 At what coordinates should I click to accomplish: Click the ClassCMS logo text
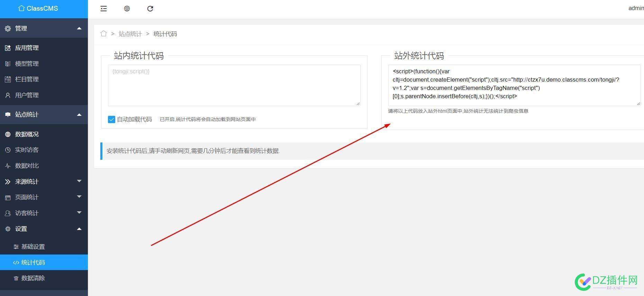click(42, 8)
